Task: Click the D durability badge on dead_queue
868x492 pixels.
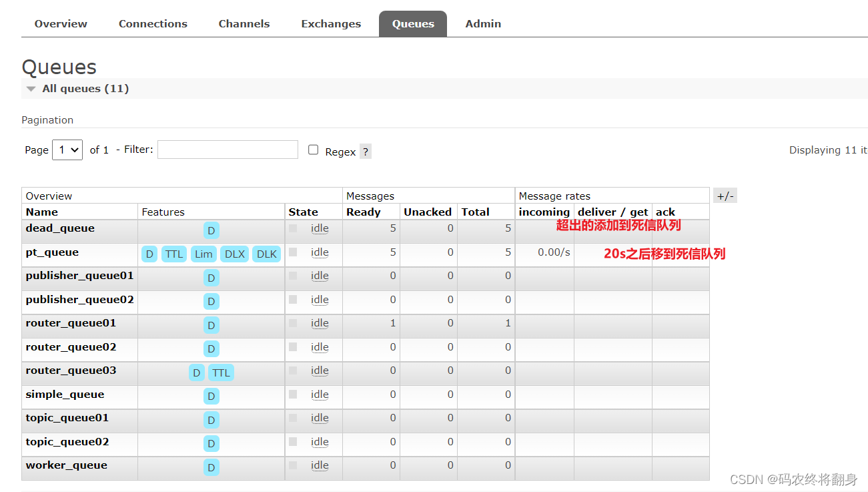Action: click(211, 230)
